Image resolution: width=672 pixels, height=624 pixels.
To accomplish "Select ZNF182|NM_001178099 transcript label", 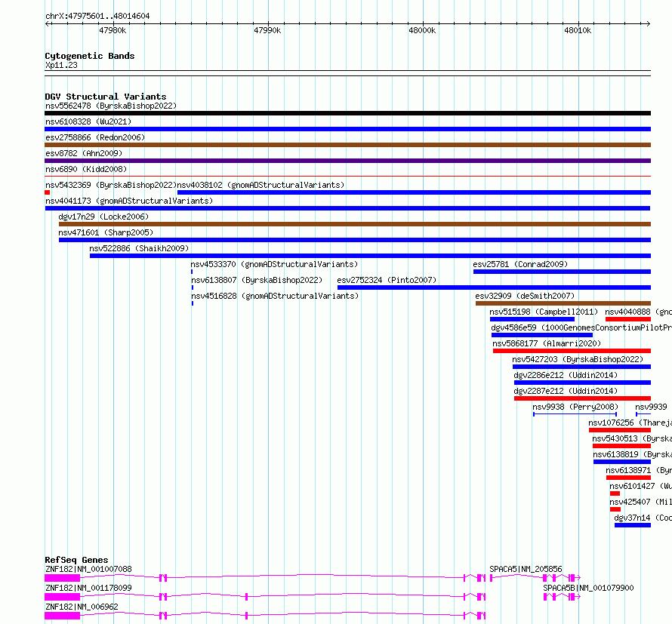I will pos(88,588).
